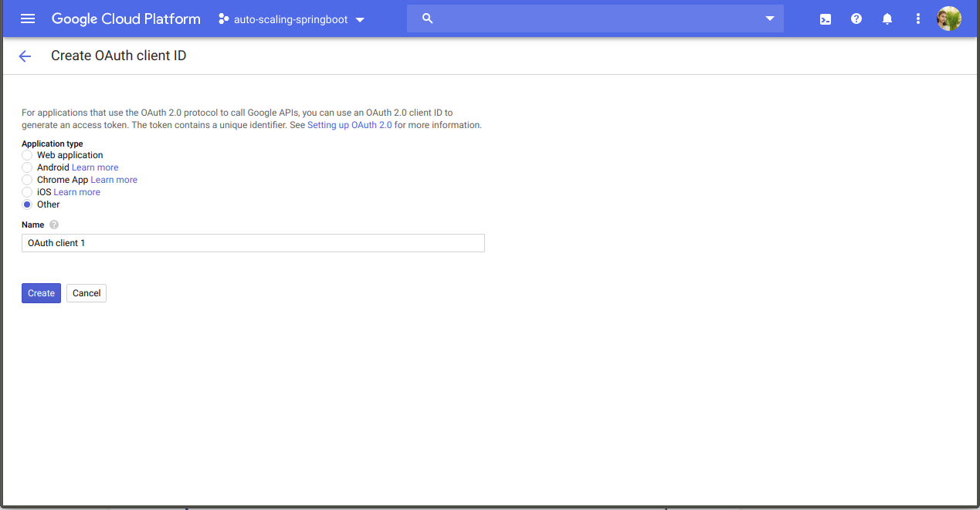Viewport: 980px width, 510px height.
Task: Expand the search bar dropdown arrow
Action: [769, 18]
